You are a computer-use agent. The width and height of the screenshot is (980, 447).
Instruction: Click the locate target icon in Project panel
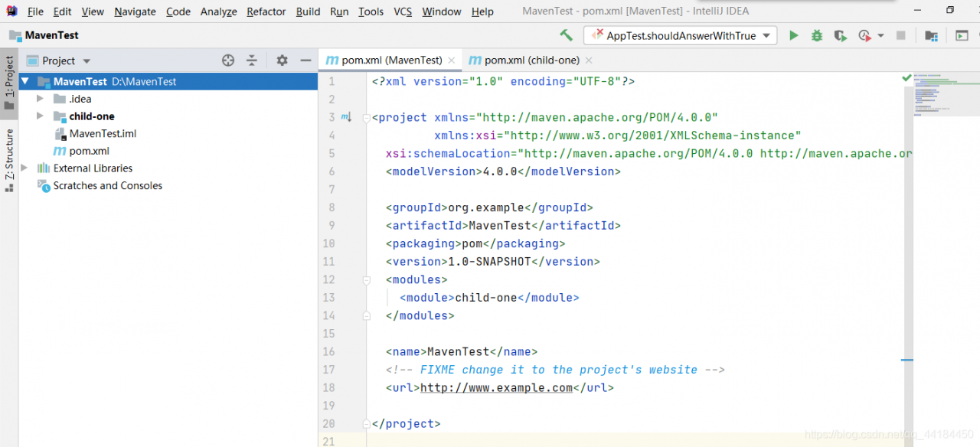(x=227, y=60)
